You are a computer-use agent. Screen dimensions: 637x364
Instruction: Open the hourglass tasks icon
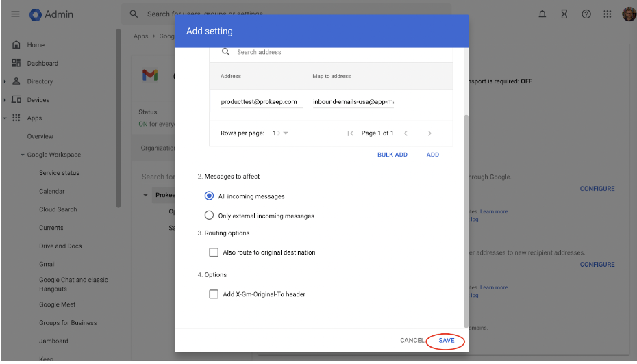coord(564,14)
